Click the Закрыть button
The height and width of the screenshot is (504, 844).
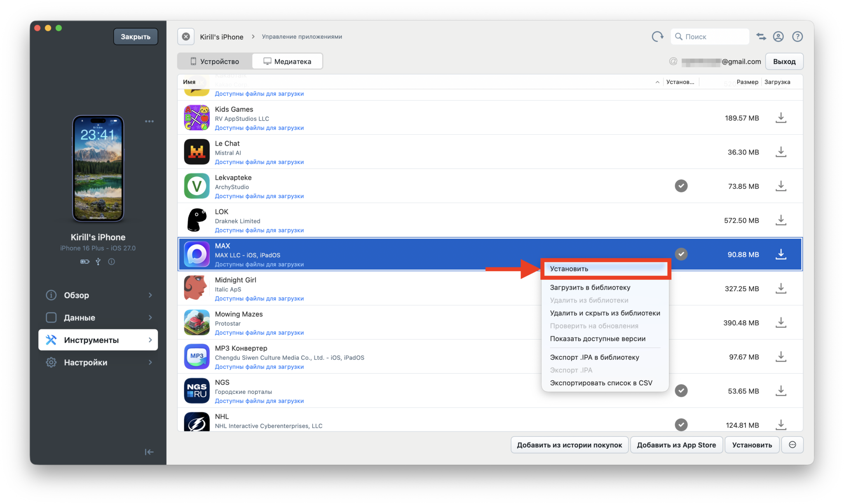pyautogui.click(x=136, y=37)
